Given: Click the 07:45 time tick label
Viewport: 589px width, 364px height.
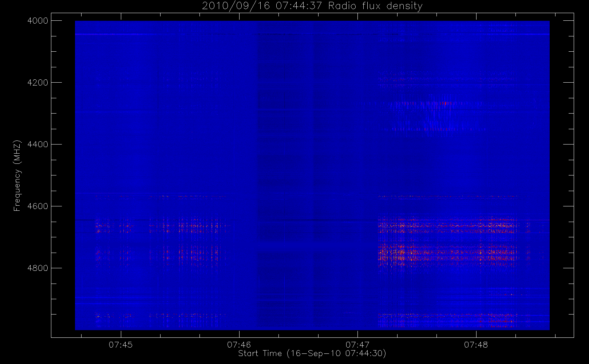Looking at the screenshot, I should point(121,345).
